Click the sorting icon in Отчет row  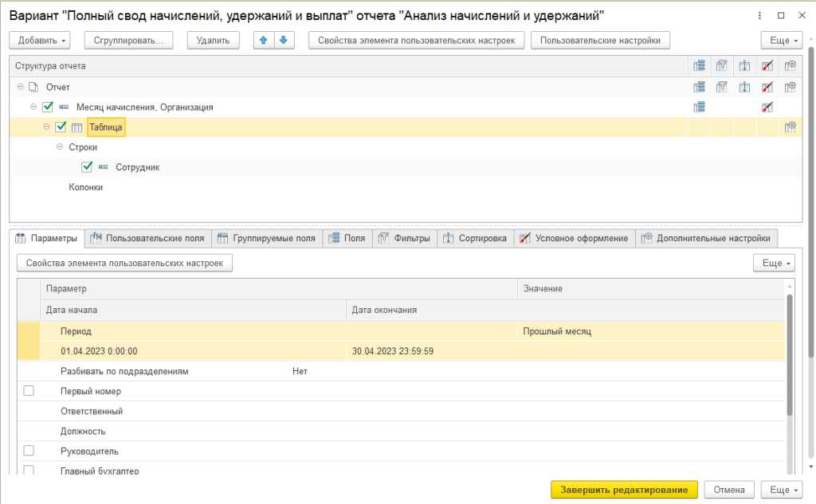(744, 87)
